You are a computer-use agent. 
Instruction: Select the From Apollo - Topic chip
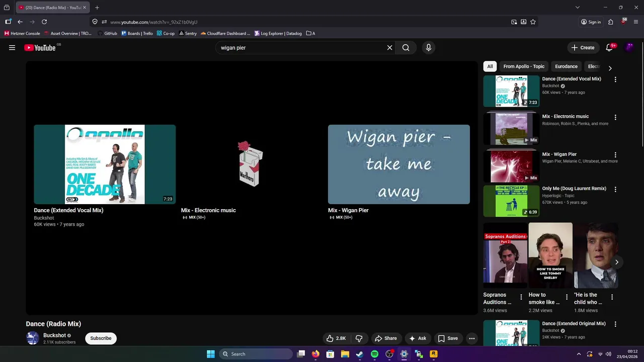point(524,66)
